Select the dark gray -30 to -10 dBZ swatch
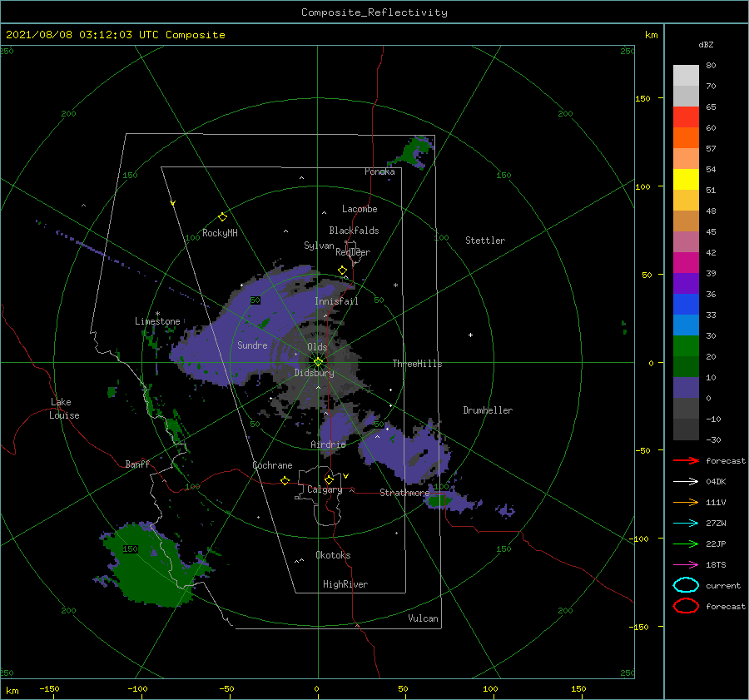 [686, 429]
